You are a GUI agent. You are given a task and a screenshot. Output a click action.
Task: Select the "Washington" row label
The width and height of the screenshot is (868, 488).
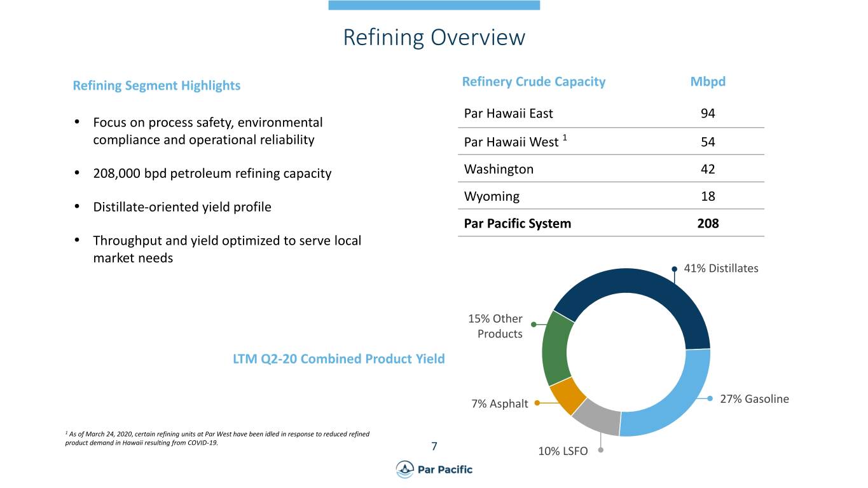point(499,169)
